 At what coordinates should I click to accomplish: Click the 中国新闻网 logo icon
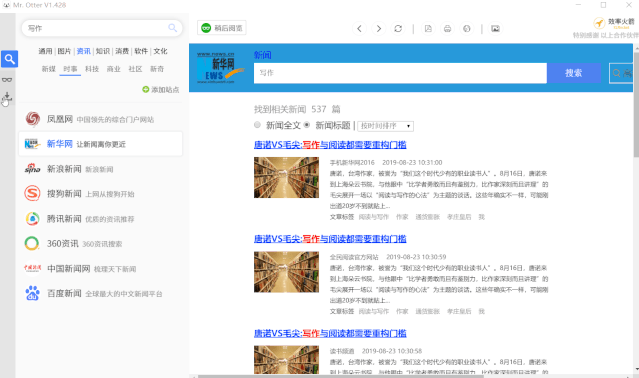33,268
